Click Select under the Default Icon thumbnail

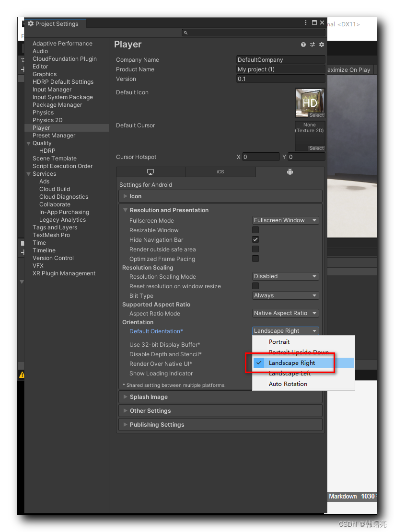pos(316,115)
